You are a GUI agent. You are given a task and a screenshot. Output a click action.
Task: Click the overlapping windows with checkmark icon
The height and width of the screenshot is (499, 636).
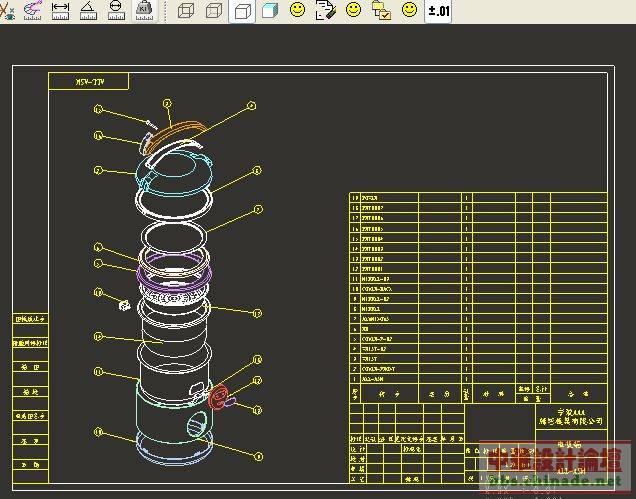(x=381, y=11)
